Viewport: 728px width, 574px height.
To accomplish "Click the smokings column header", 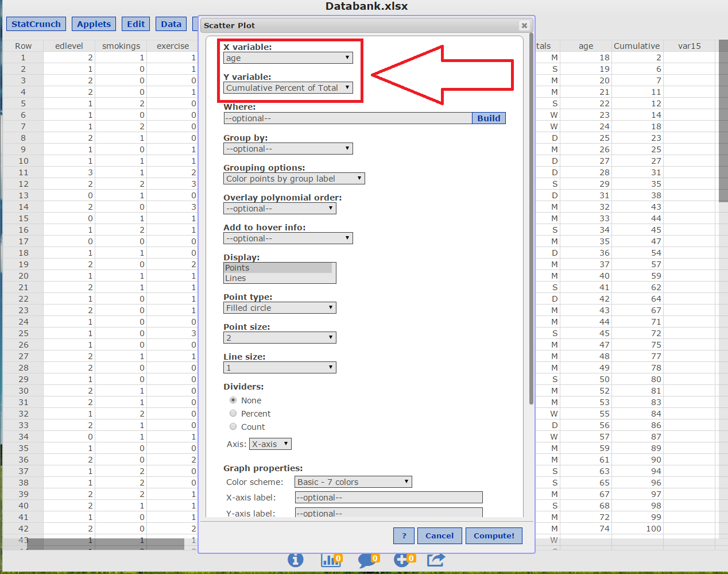I will pos(121,46).
